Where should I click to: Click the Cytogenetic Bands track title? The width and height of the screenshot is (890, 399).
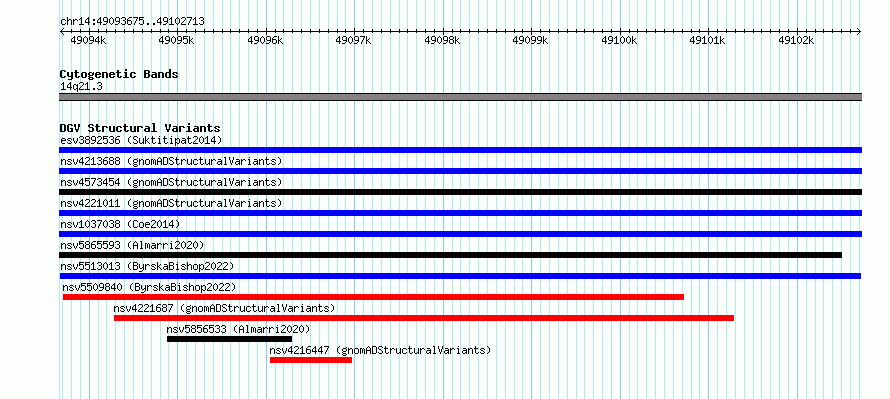coord(119,74)
